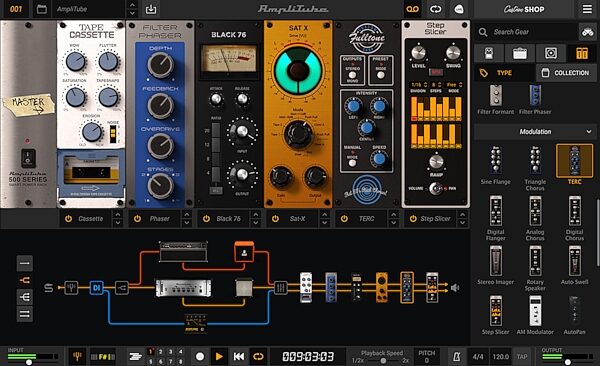Select track 2 in the recorder grid
Screen dimensions: 600x366
pyautogui.click(x=161, y=351)
